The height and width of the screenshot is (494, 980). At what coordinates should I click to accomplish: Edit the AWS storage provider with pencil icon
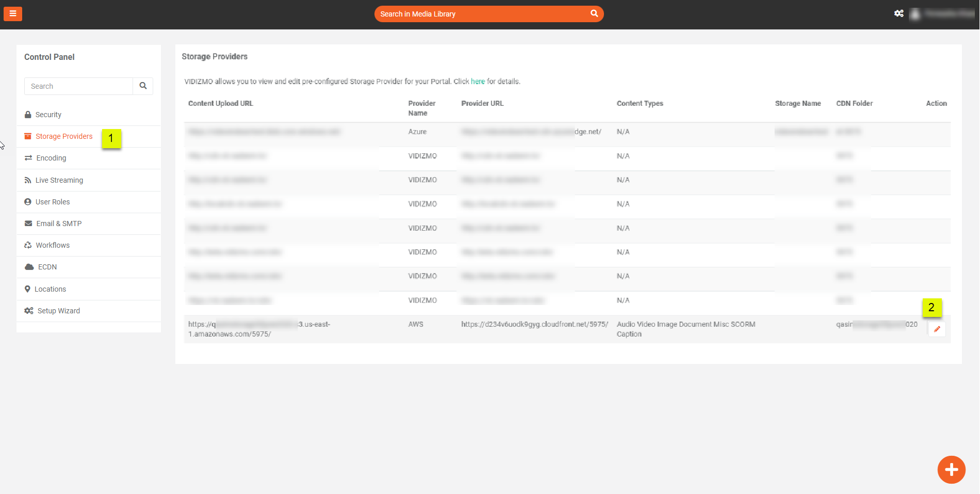(x=937, y=329)
